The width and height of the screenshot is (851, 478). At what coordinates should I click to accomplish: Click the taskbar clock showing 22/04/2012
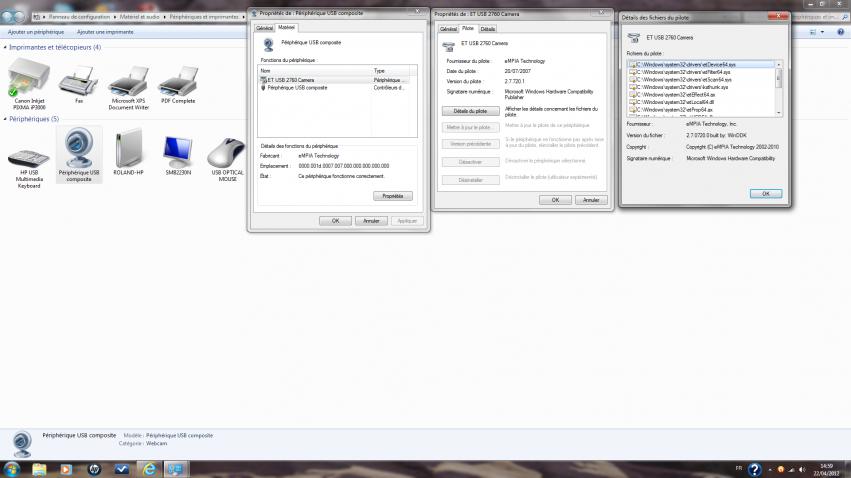tap(826, 470)
